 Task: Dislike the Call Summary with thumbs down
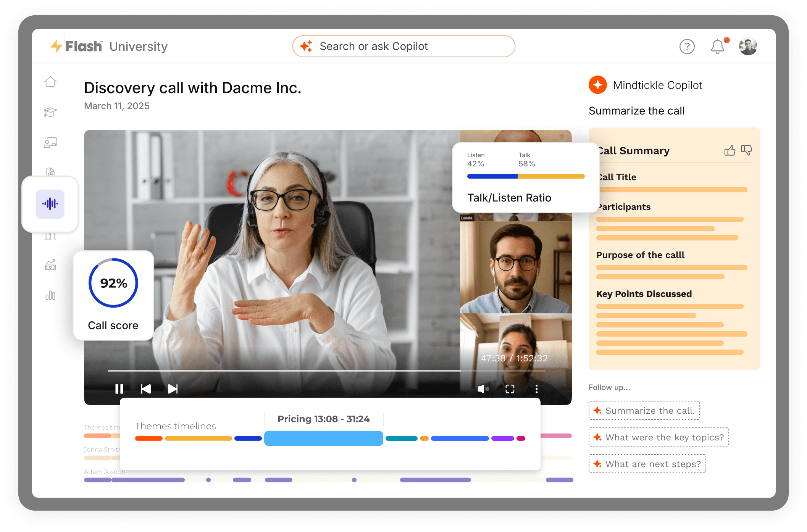click(746, 150)
